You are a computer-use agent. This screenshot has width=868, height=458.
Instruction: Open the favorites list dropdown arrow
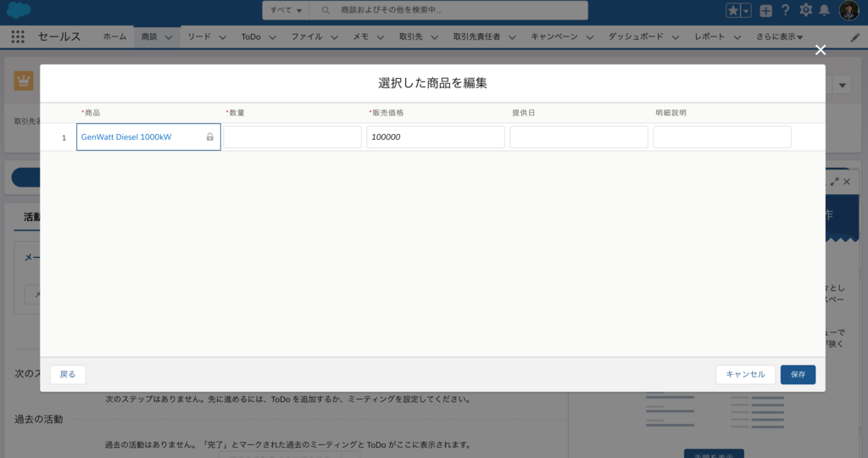pos(746,10)
